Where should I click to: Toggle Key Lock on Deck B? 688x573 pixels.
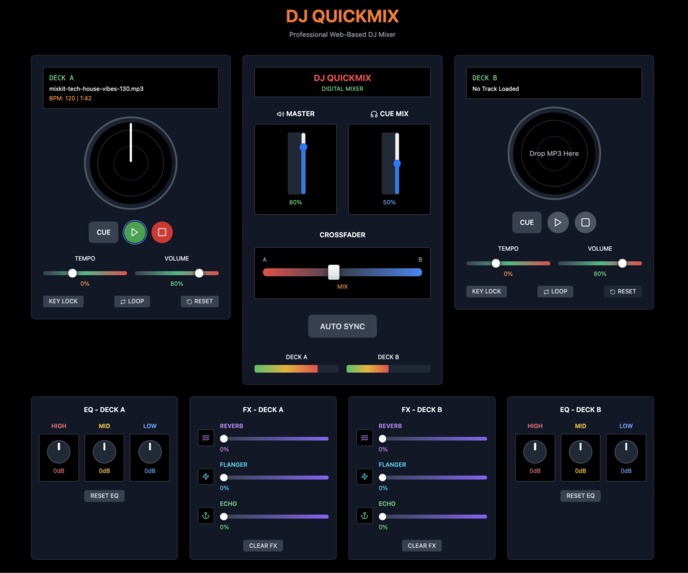(x=487, y=291)
